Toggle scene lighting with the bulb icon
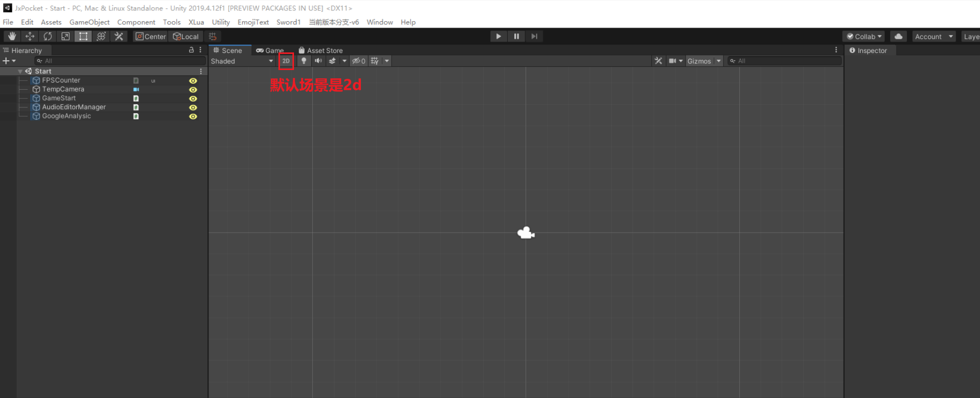Image resolution: width=980 pixels, height=398 pixels. tap(304, 61)
